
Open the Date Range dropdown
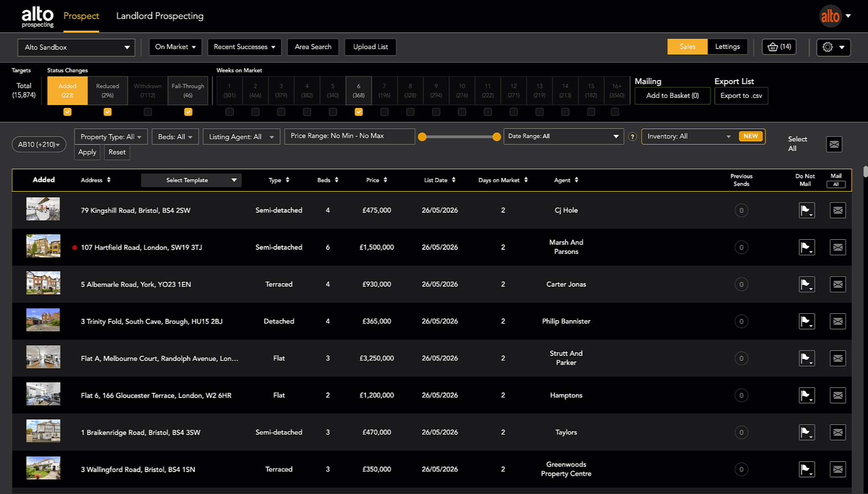pos(564,136)
